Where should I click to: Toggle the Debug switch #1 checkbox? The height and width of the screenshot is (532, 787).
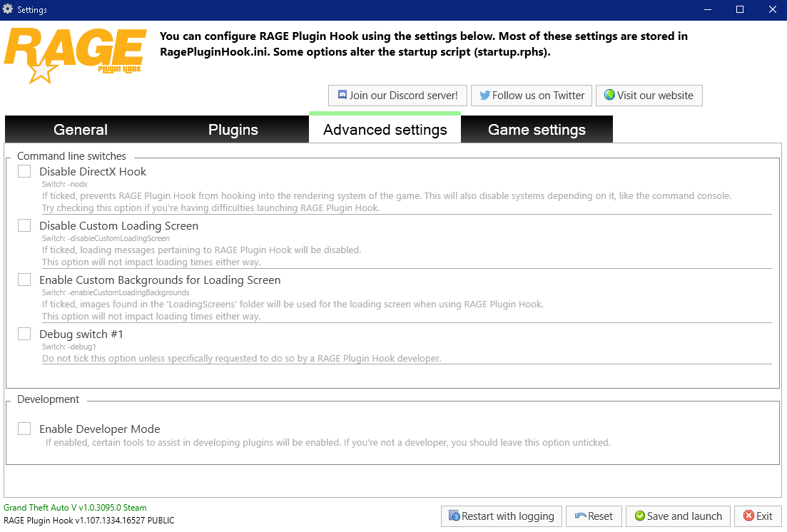click(25, 334)
